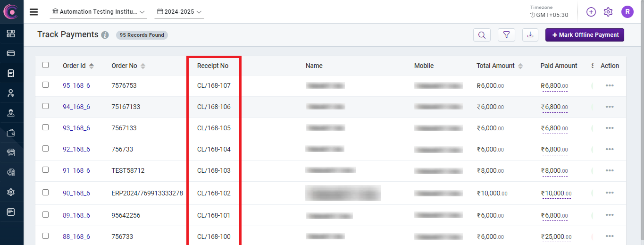Viewport: 644px width, 245px height.
Task: Open the search records icon
Action: point(482,35)
